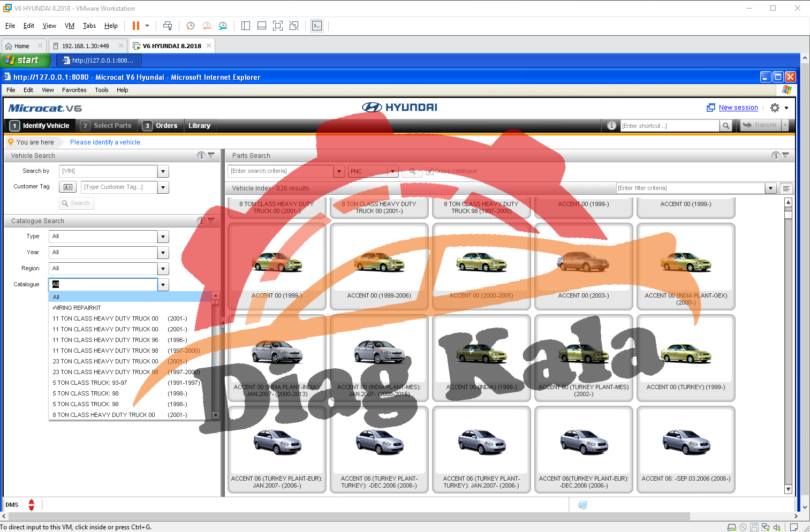Select ACCENT 06: -SEP.03.2006 (2006-) thumbnail
Viewport: 810px width, 532px height.
point(686,450)
